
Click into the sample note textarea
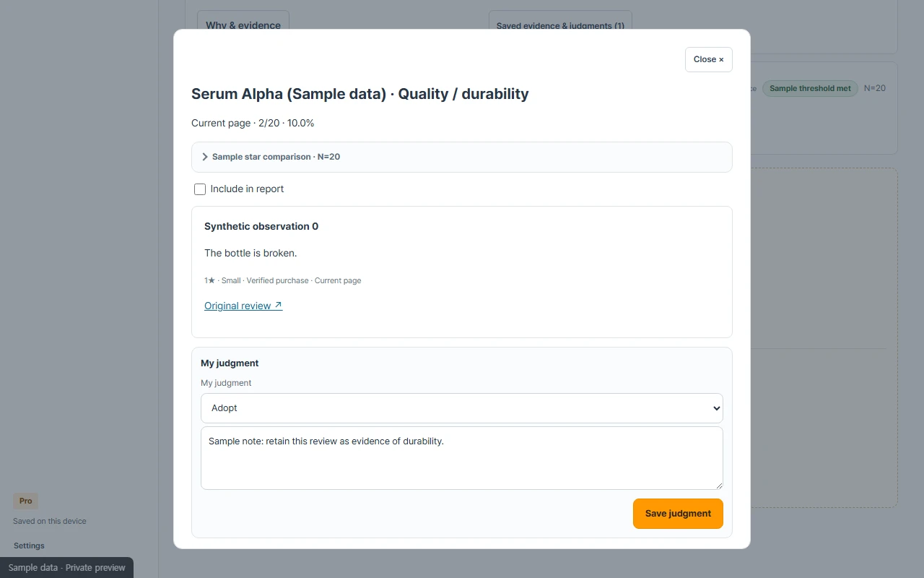462,458
